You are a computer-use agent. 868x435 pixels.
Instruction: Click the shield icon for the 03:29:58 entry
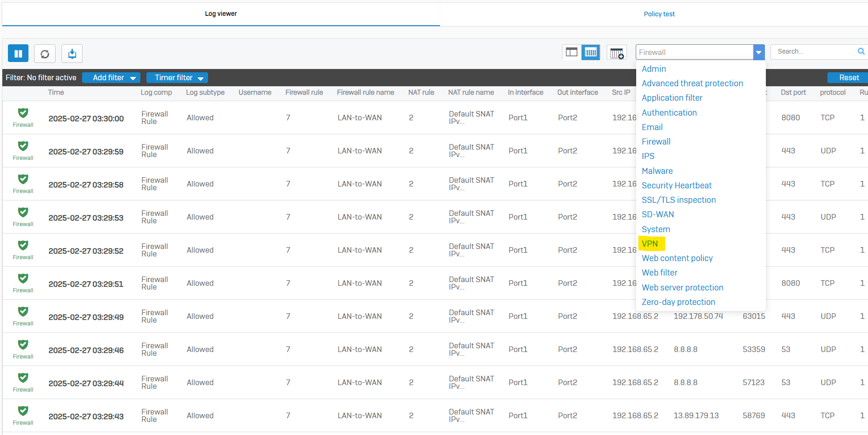coord(23,179)
